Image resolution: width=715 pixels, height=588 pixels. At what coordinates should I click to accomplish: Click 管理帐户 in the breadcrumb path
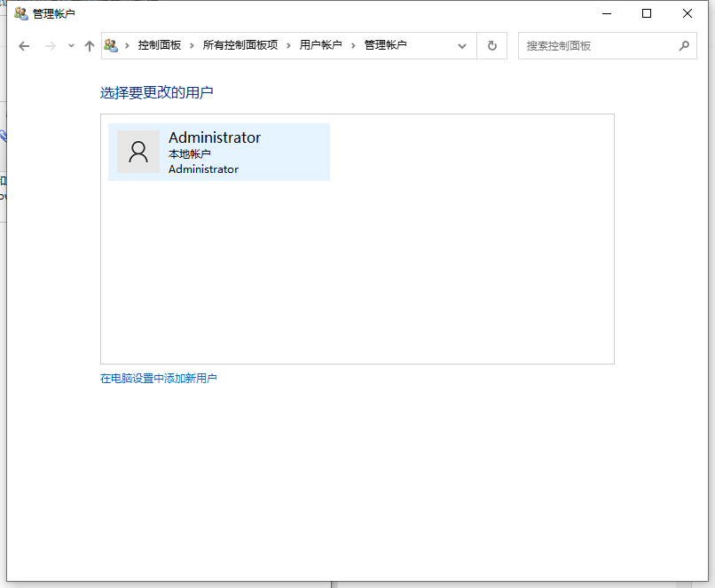[383, 45]
